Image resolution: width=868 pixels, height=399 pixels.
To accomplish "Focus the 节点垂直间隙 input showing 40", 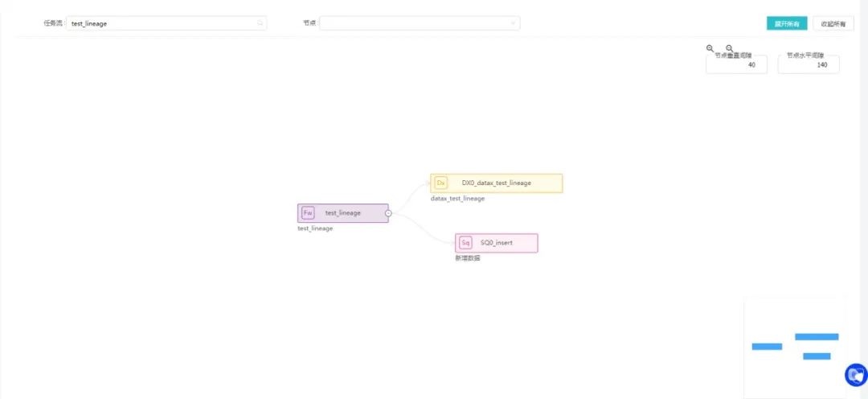I will [x=737, y=65].
